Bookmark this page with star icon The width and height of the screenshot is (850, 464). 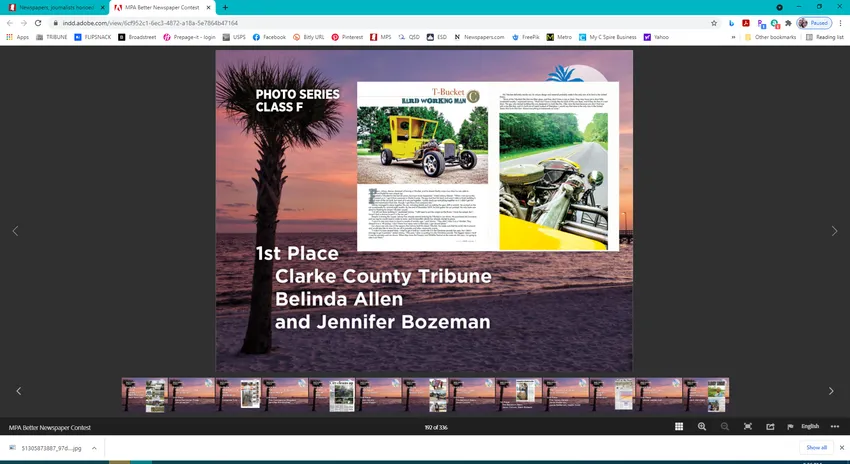coord(713,22)
